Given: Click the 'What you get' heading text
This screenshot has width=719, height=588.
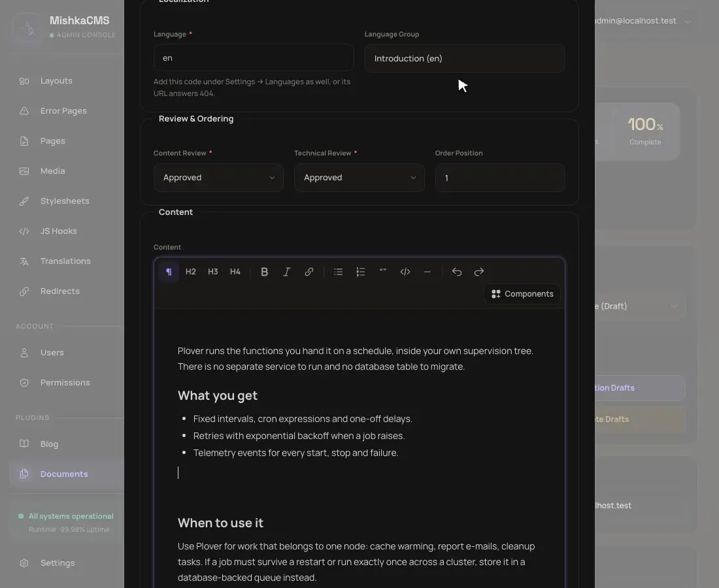Looking at the screenshot, I should [x=218, y=395].
